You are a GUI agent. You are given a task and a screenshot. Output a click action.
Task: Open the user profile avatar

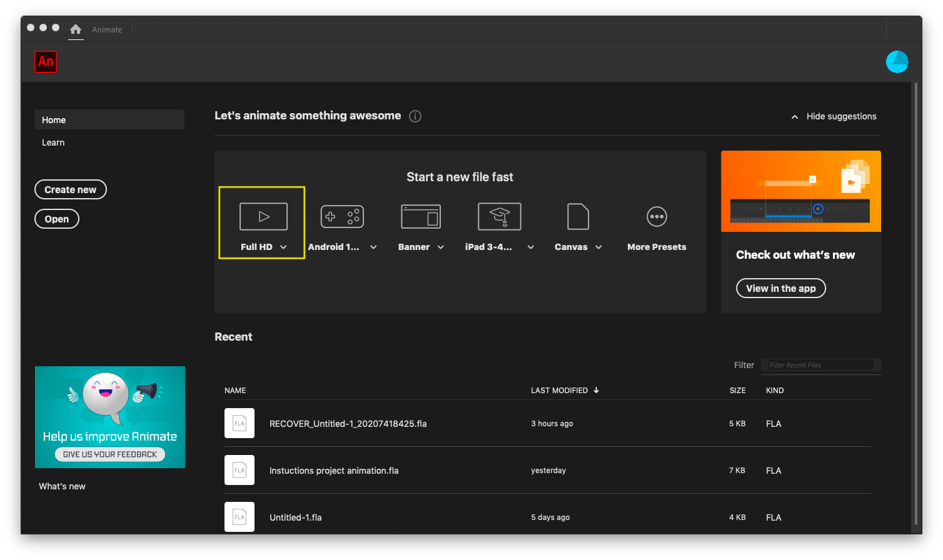point(897,62)
